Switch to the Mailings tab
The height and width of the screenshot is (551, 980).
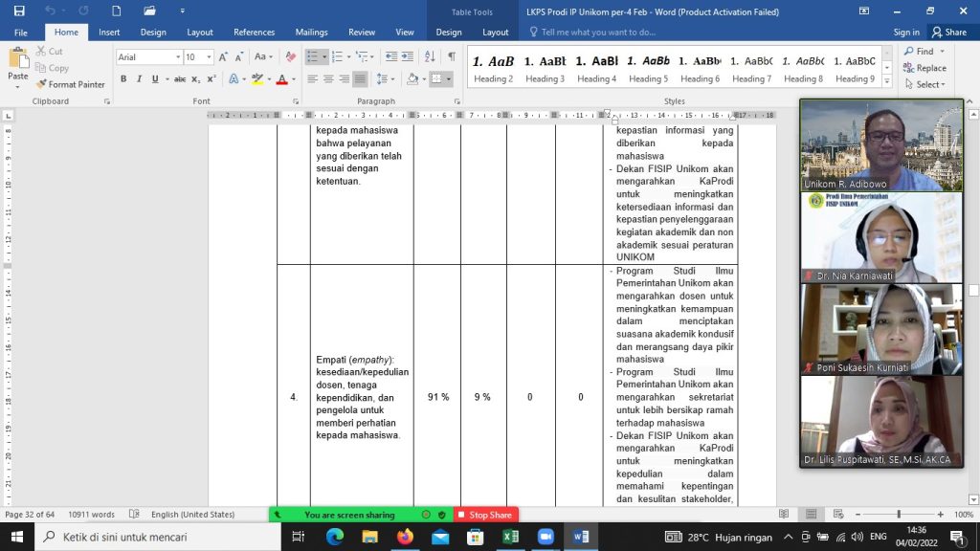click(x=311, y=32)
